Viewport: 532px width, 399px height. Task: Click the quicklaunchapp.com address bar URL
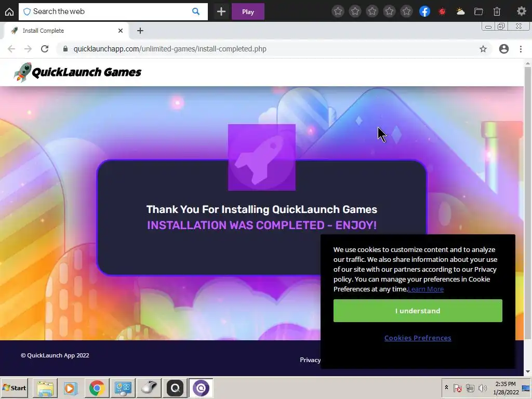coord(170,49)
